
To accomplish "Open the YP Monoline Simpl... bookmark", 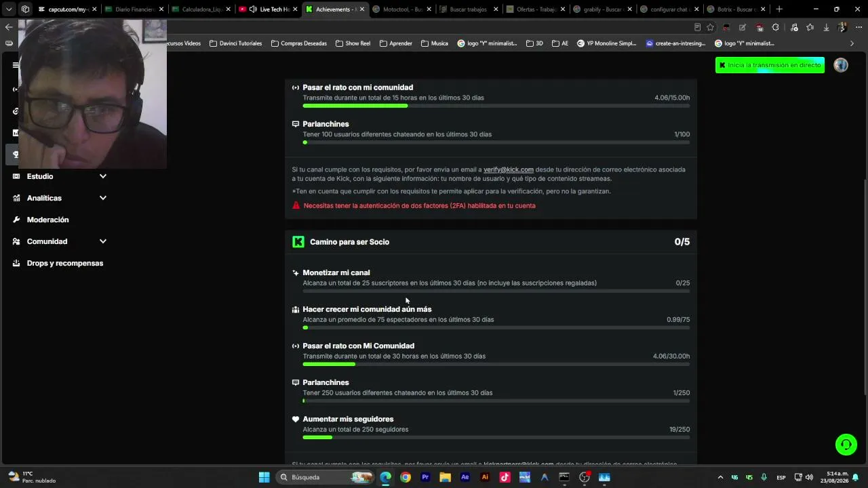I will pos(607,43).
